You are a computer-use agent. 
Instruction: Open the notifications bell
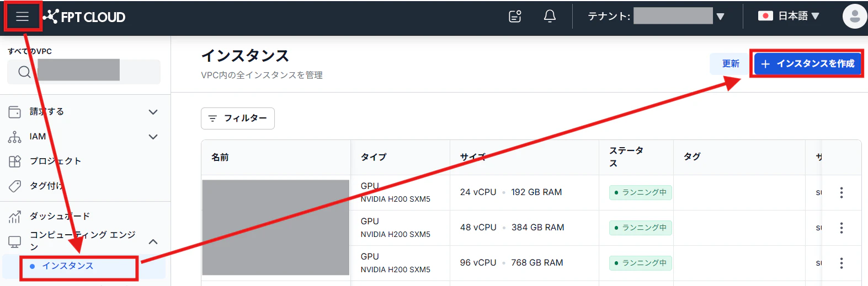click(550, 17)
